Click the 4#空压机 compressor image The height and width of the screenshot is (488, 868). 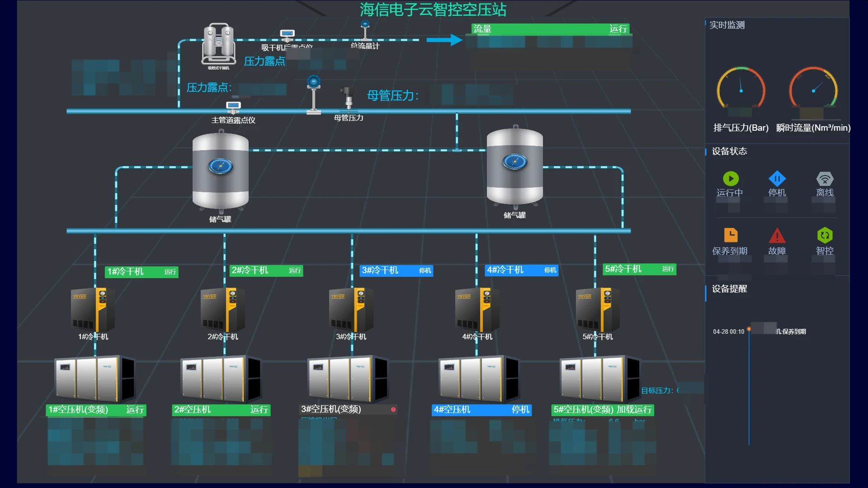pos(479,379)
